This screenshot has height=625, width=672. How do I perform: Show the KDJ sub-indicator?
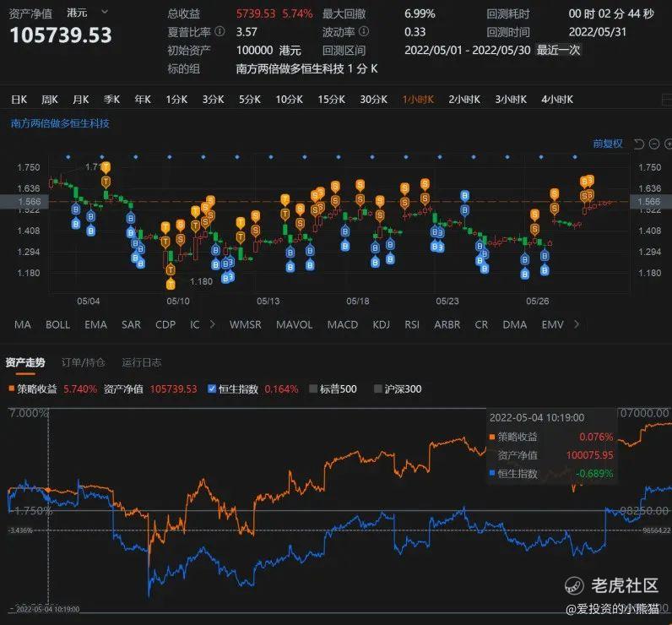pos(381,324)
